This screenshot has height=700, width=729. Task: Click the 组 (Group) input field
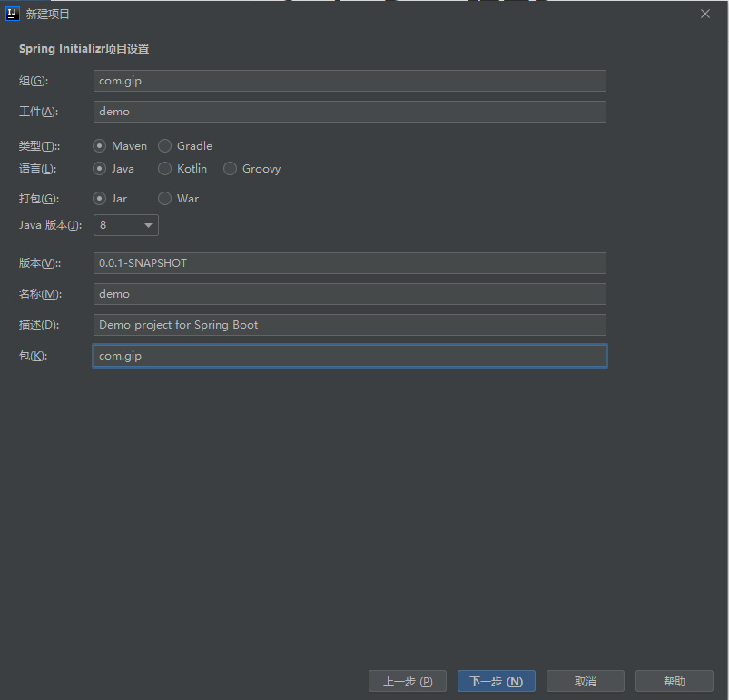coord(350,81)
